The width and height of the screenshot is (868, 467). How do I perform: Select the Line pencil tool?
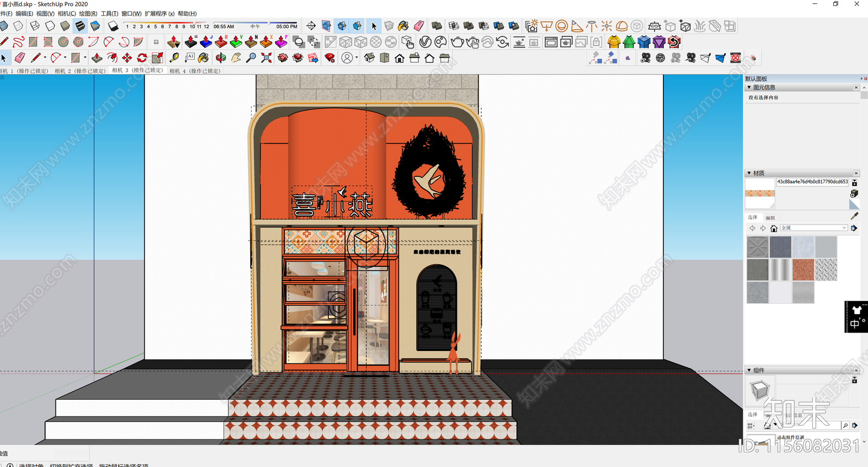(x=35, y=57)
